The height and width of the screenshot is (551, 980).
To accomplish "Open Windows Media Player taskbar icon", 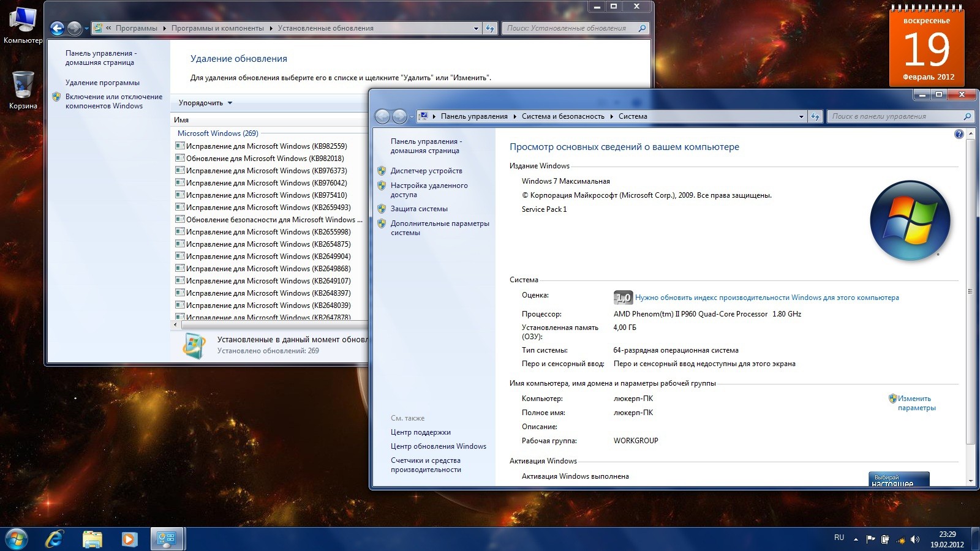I will pos(129,539).
